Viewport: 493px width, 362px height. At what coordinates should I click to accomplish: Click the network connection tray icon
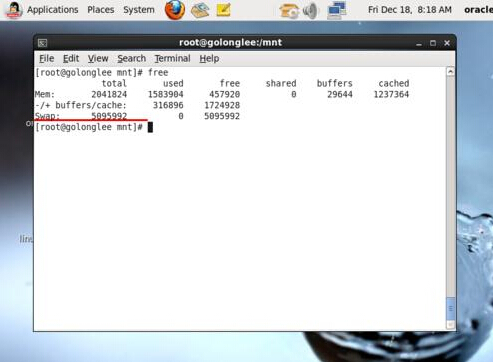click(x=337, y=10)
